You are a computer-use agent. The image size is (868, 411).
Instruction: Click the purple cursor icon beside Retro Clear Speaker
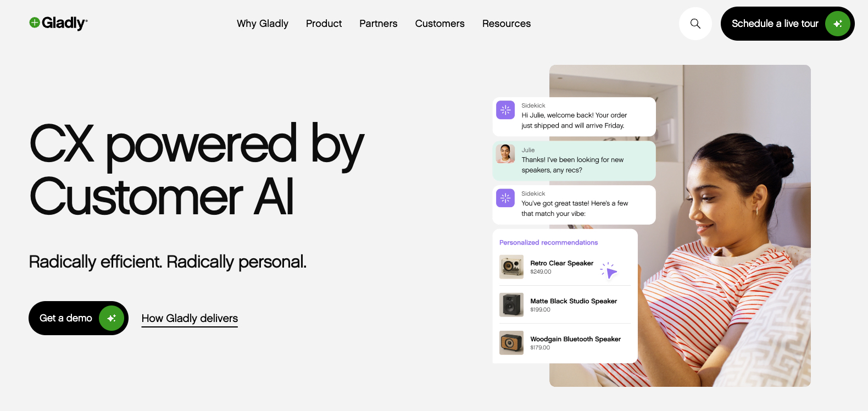pyautogui.click(x=610, y=271)
